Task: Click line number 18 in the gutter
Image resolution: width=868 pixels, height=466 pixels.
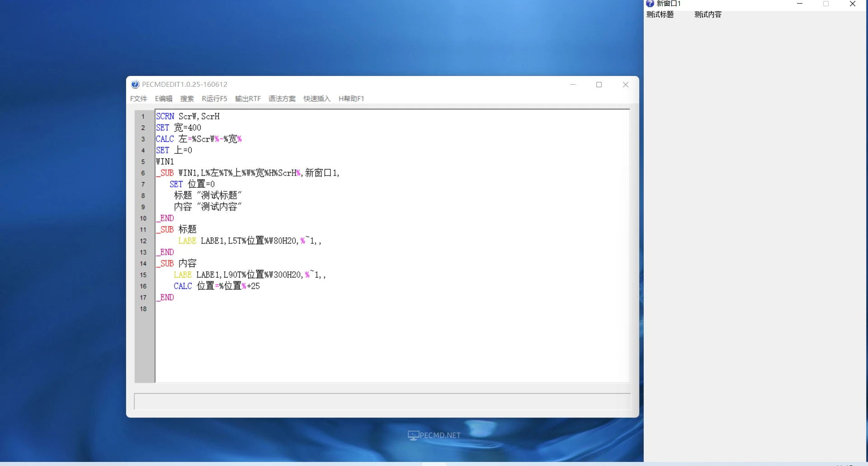Action: (143, 309)
